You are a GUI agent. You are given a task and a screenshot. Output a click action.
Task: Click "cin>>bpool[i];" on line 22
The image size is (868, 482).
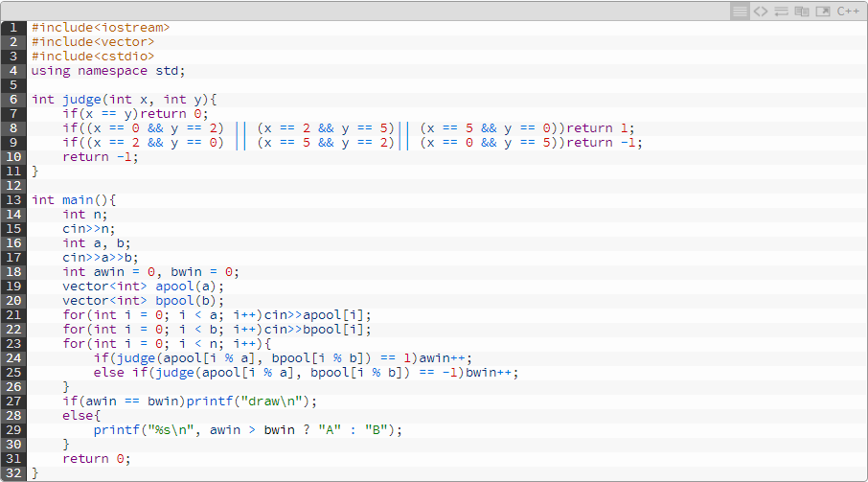(318, 330)
